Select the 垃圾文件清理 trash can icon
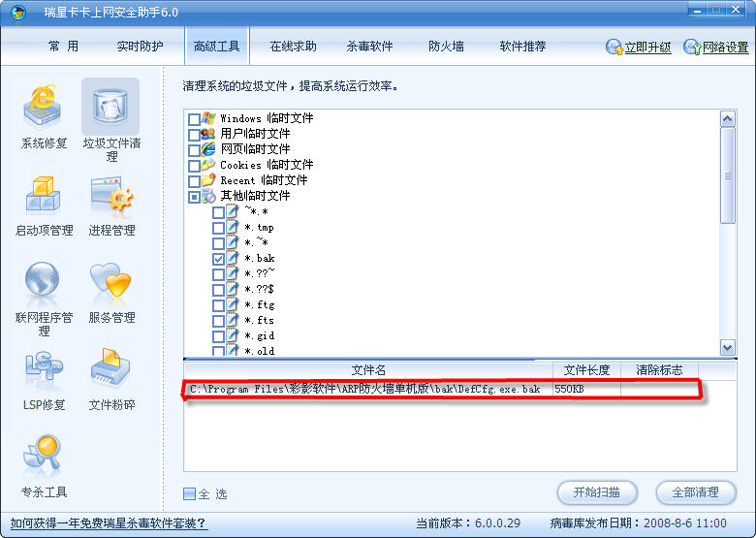The image size is (756, 538). (x=110, y=107)
